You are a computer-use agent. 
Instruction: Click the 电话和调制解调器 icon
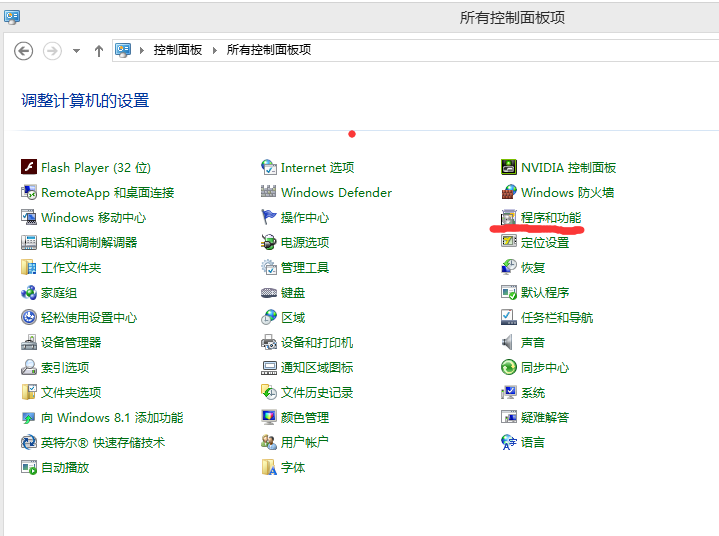tap(29, 242)
